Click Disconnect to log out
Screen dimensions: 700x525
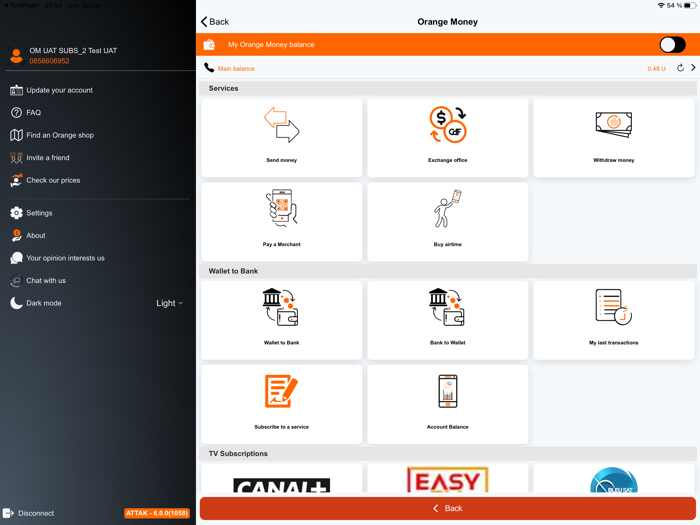pos(29,513)
